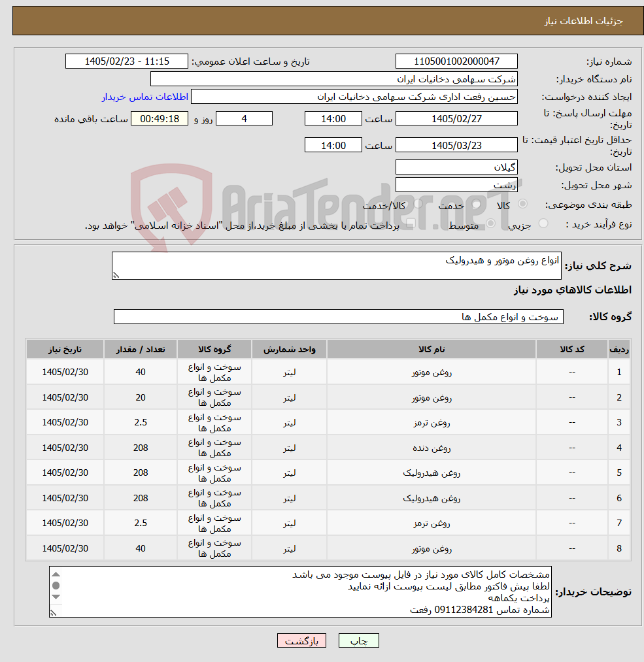Click the city field رشت
The image size is (644, 662).
pyautogui.click(x=456, y=185)
